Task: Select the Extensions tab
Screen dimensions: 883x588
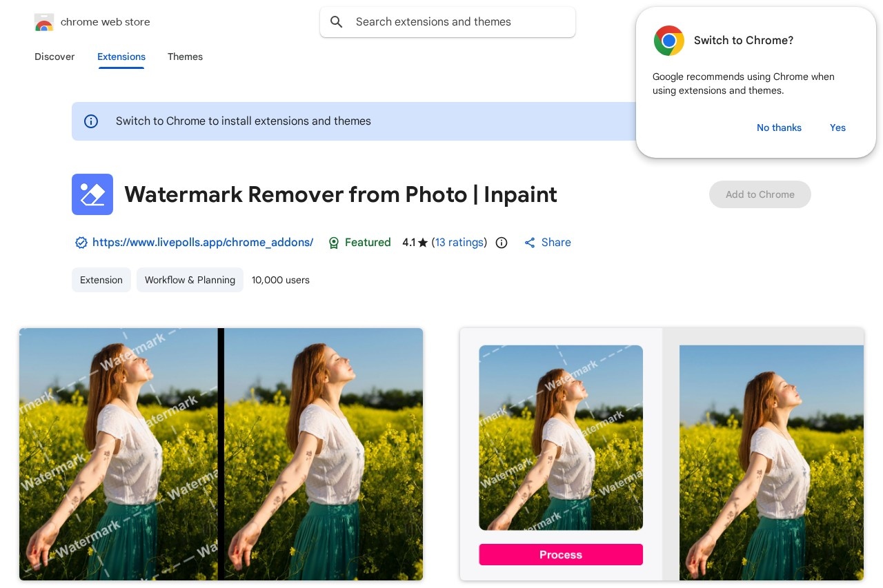Action: tap(121, 57)
